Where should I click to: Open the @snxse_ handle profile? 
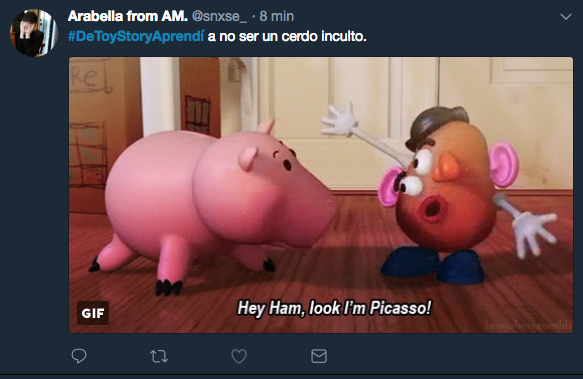pyautogui.click(x=219, y=16)
